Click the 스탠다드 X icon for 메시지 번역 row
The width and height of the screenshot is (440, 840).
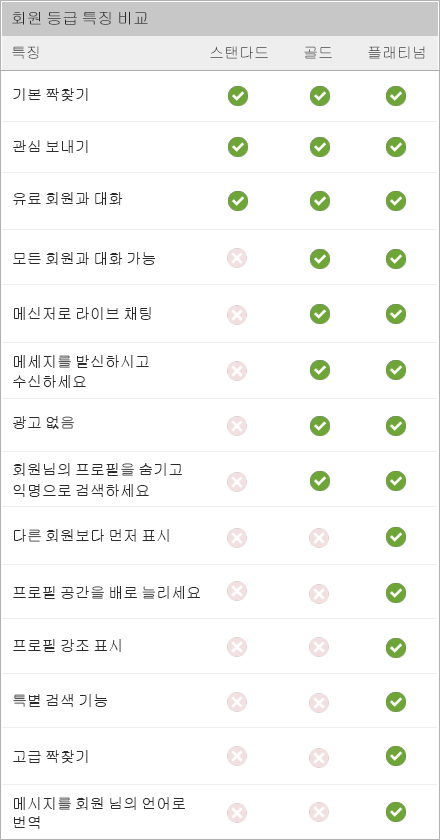click(237, 812)
